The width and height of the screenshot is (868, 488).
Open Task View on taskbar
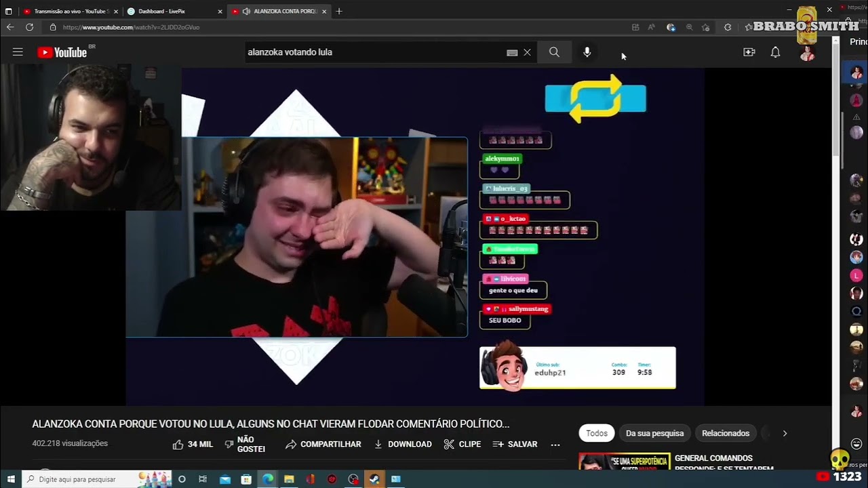(203, 479)
